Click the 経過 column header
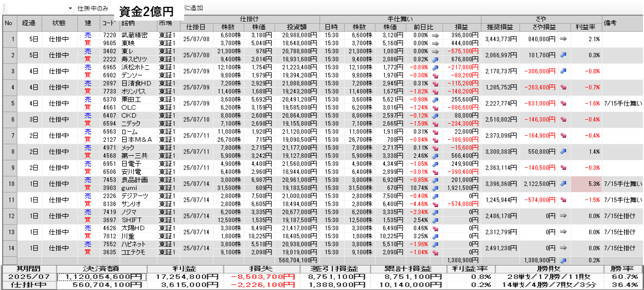This screenshot has height=290, width=644. tap(29, 23)
